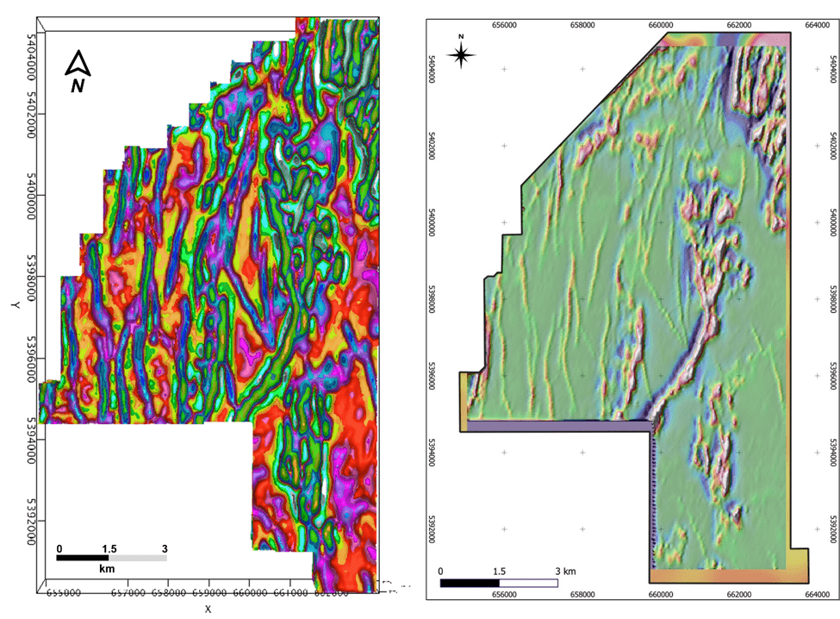Select the bottom-axis 658000 label on the right map

pos(582,594)
